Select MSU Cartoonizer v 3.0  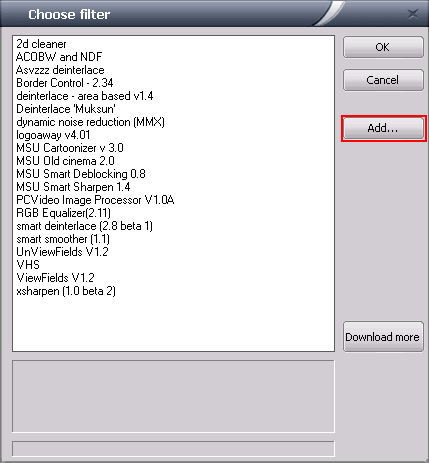pyautogui.click(x=70, y=148)
